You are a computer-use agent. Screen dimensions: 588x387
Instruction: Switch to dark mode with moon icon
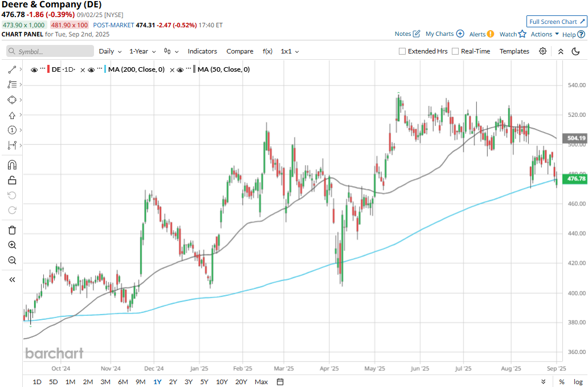(x=575, y=51)
